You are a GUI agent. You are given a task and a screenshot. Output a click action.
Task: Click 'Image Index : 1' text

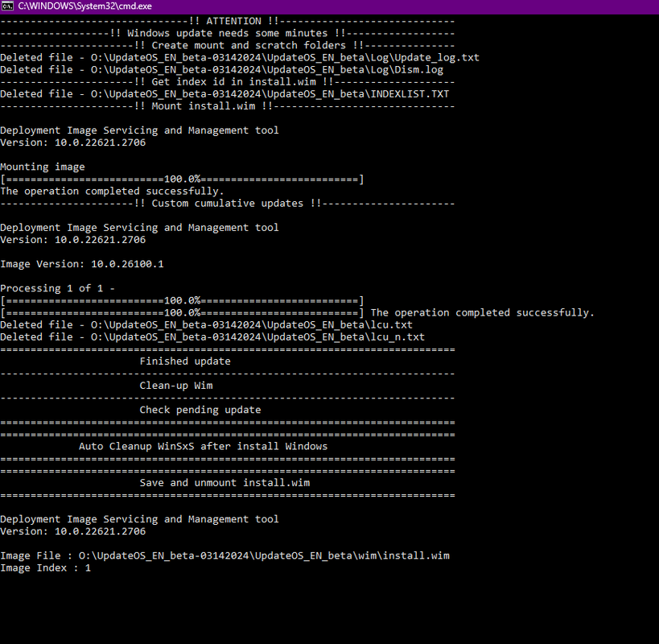(x=45, y=568)
